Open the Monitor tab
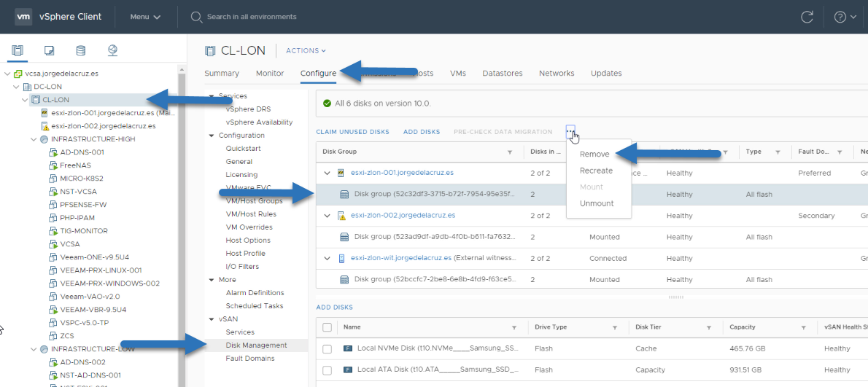 pos(270,73)
